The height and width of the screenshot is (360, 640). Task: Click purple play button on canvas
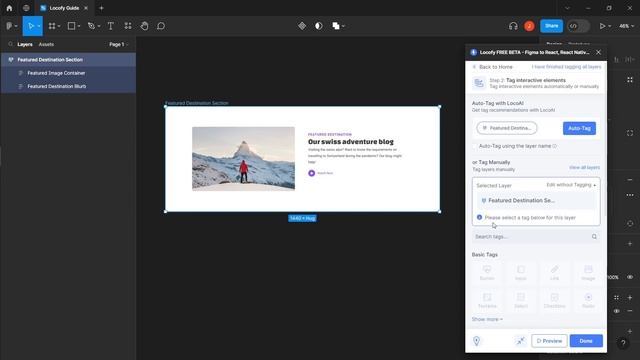coord(311,173)
